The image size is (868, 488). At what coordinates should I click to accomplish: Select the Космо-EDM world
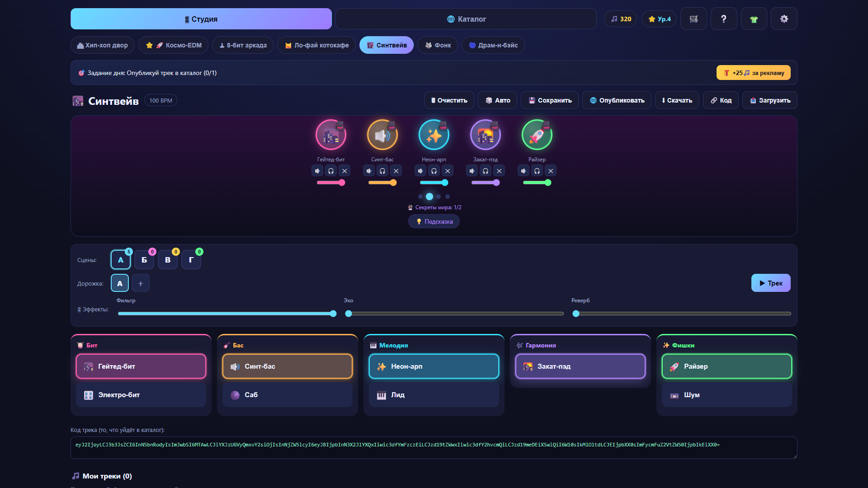[x=174, y=45]
